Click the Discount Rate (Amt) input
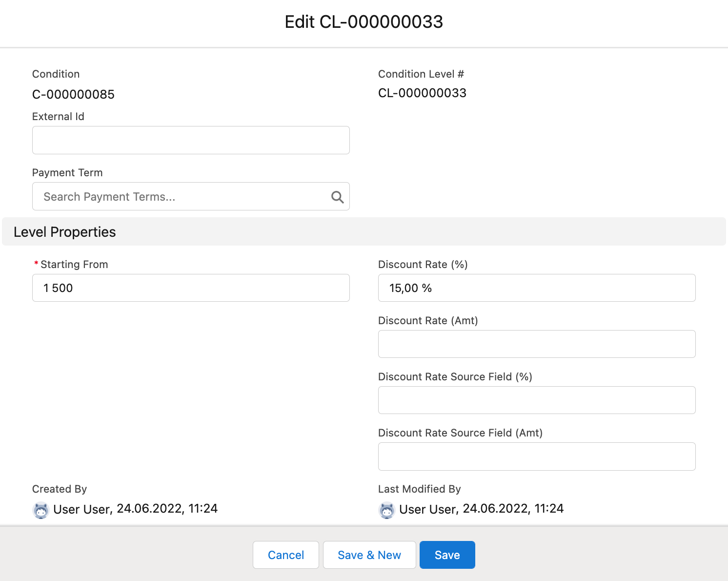Screen dimensions: 728x581 coord(537,344)
